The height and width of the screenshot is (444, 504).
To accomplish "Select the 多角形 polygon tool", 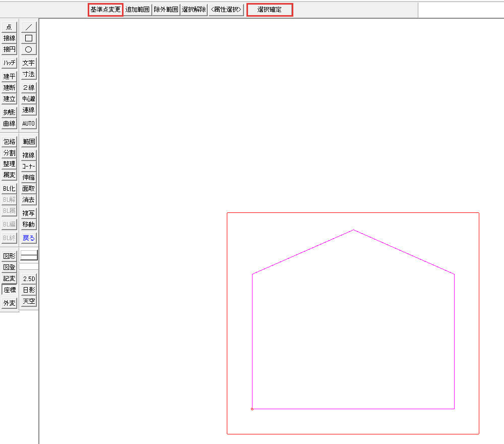I will click(9, 113).
